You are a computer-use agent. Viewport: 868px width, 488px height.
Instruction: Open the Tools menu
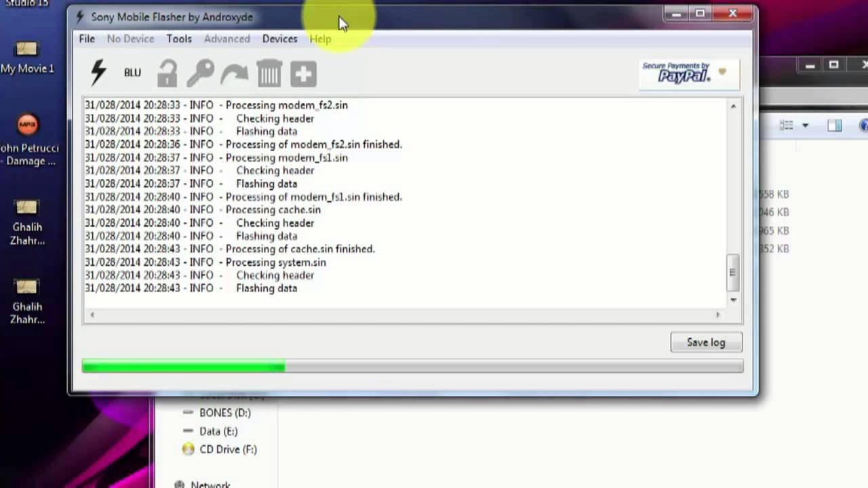[179, 39]
